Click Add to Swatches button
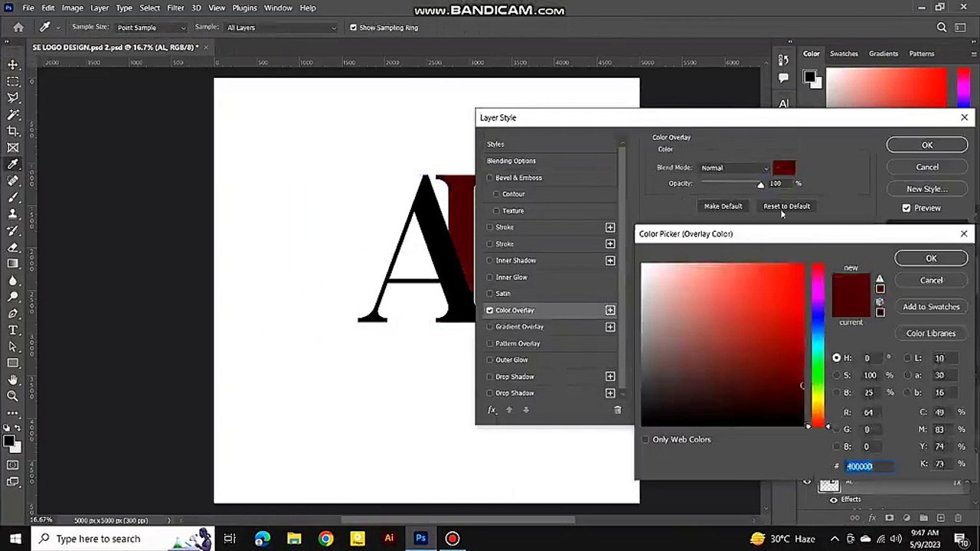The image size is (980, 551). pos(931,307)
